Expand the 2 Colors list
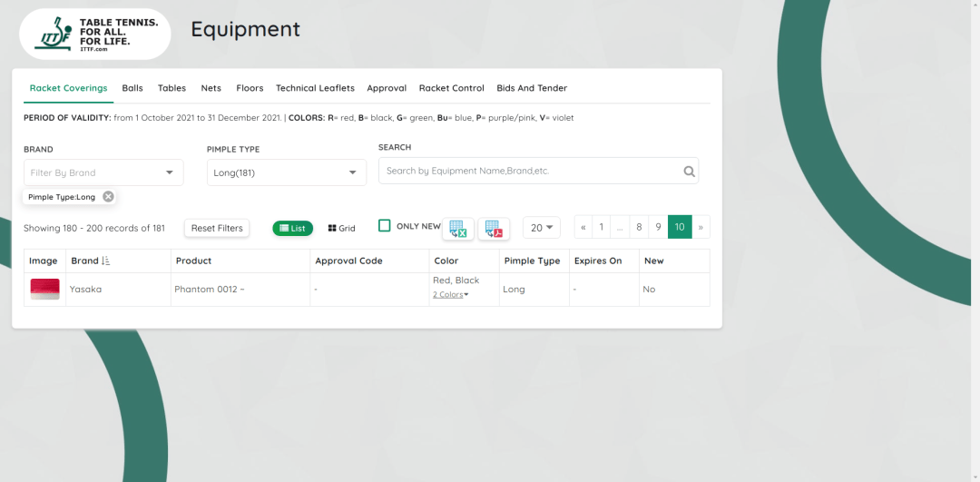This screenshot has width=980, height=482. click(451, 295)
